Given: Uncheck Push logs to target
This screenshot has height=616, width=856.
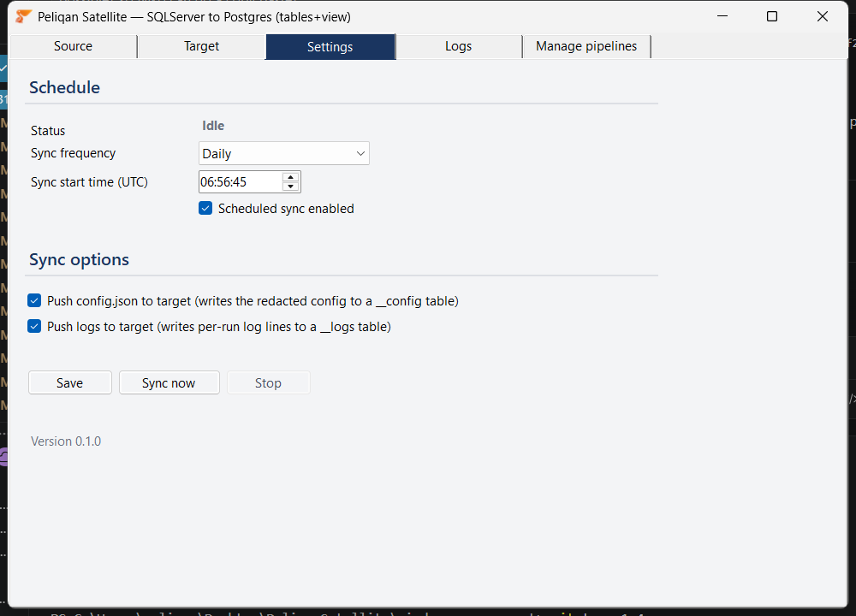Looking at the screenshot, I should [34, 326].
